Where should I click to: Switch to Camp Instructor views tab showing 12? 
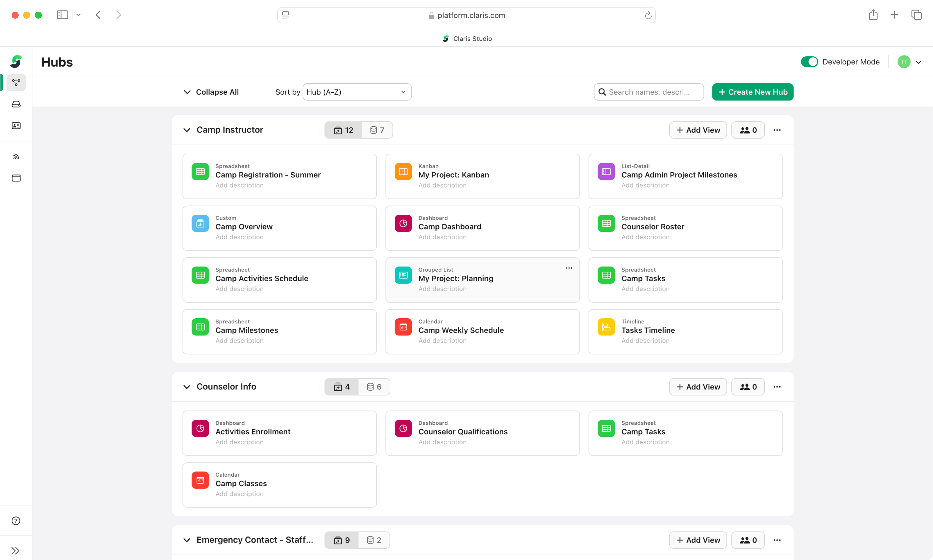point(343,130)
